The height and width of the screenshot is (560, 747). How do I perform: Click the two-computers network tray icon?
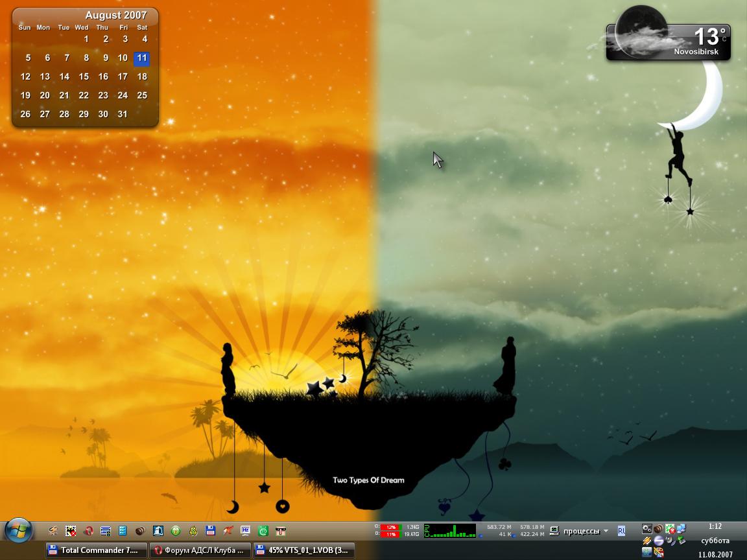pos(681,529)
